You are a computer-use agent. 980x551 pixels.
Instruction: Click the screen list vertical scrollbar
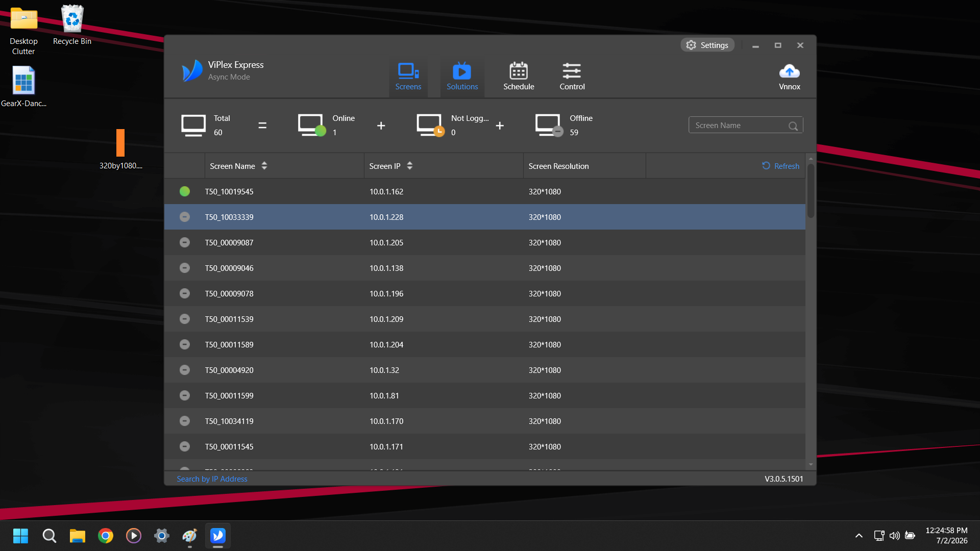click(x=811, y=190)
